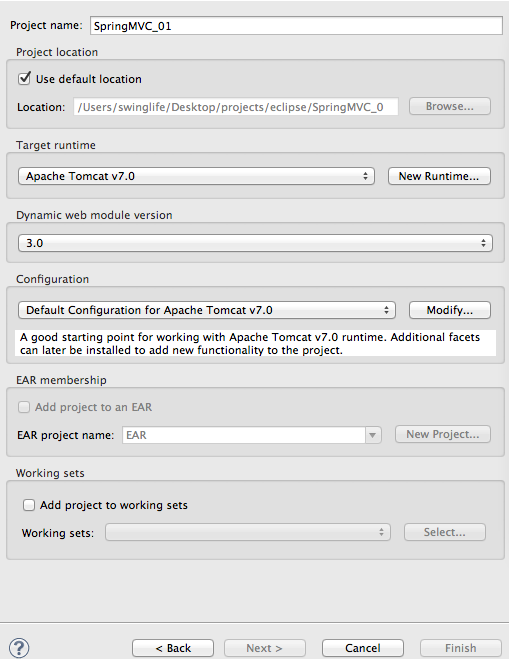
Task: Click the Location path field
Action: [236, 107]
